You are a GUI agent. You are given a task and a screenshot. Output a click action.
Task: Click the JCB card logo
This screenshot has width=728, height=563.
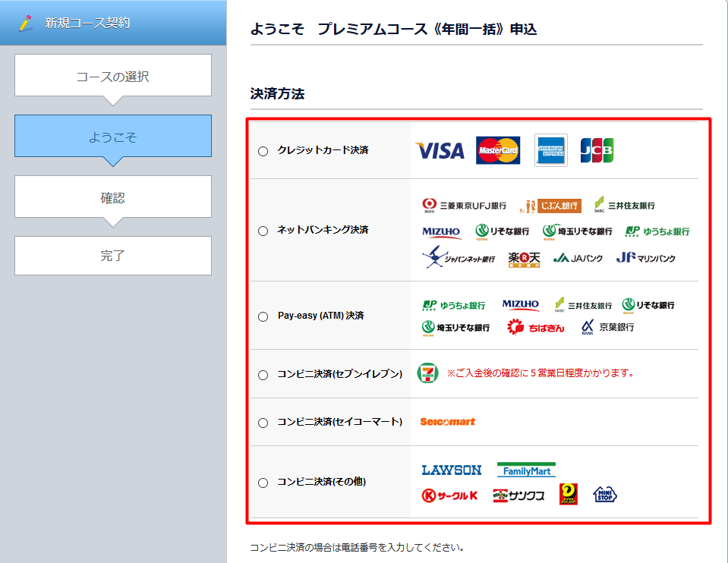tap(597, 149)
